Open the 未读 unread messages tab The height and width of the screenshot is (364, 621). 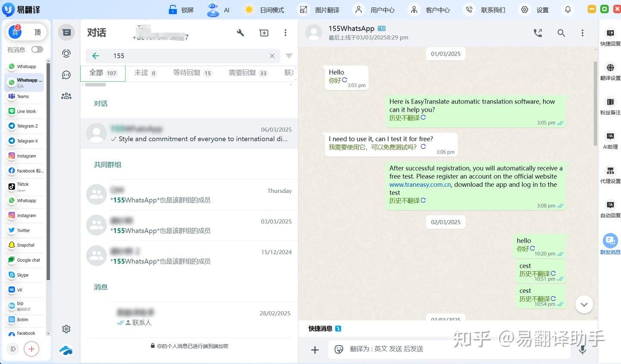tap(145, 73)
